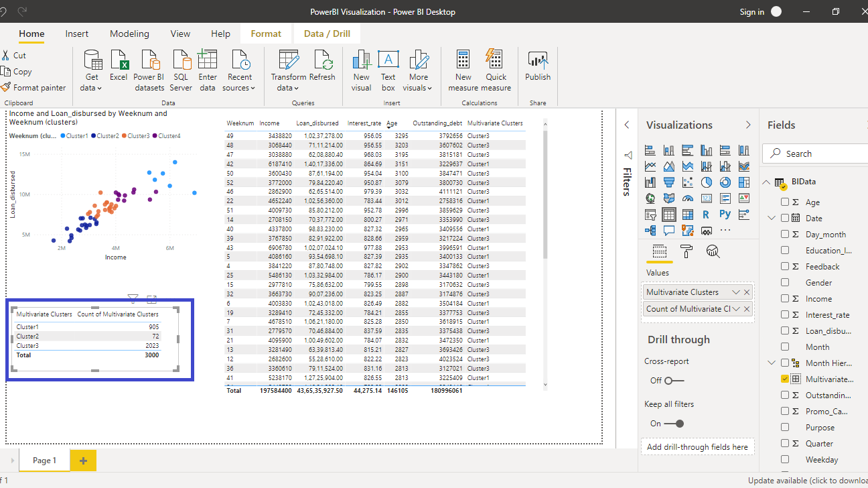The height and width of the screenshot is (488, 868).
Task: Check the Day_month field
Action: pos(785,234)
